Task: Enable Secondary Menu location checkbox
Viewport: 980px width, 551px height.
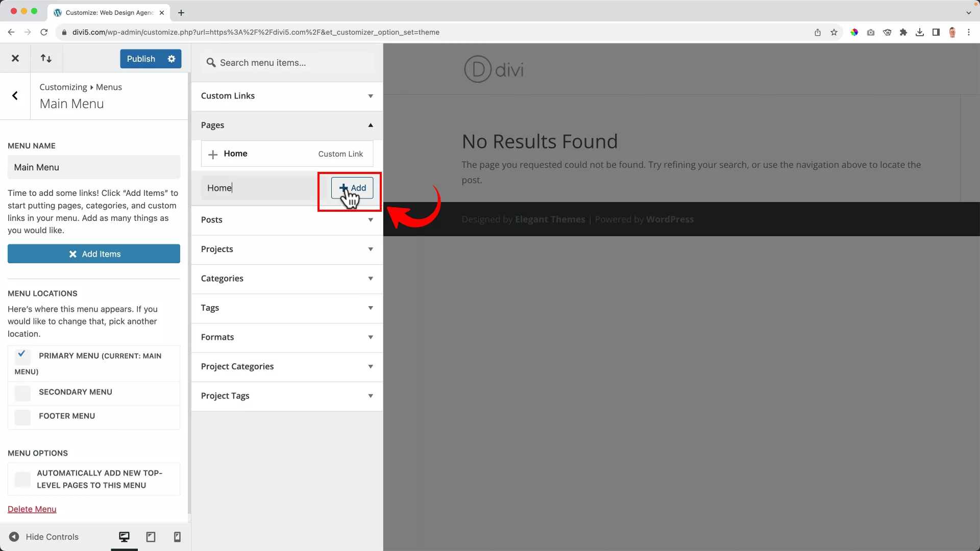Action: point(22,393)
